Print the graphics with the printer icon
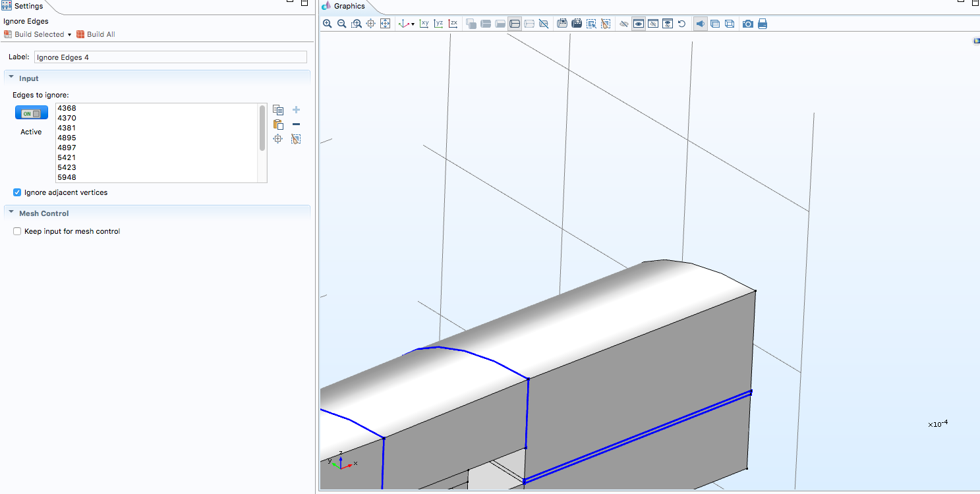980x494 pixels. (763, 24)
